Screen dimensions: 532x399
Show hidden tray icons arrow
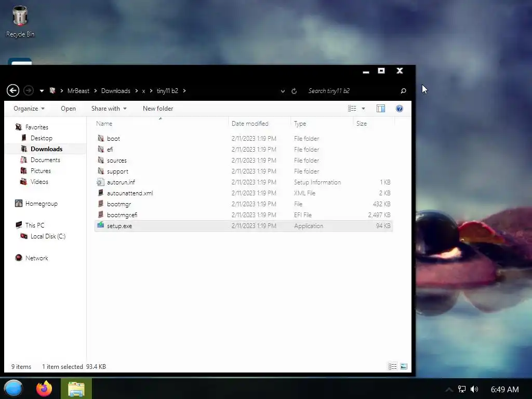[x=449, y=390]
